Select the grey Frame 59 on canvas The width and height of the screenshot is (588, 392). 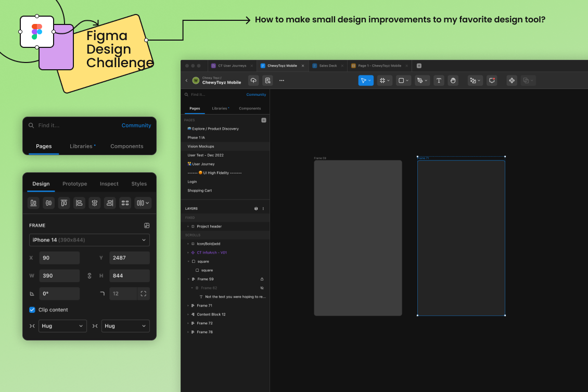(358, 238)
